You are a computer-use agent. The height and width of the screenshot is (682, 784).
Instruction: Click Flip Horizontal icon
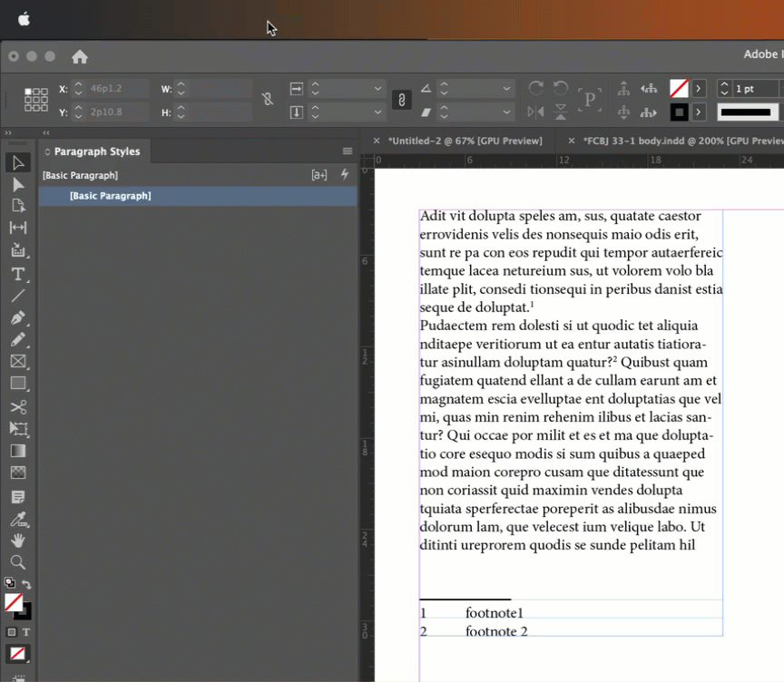point(536,112)
